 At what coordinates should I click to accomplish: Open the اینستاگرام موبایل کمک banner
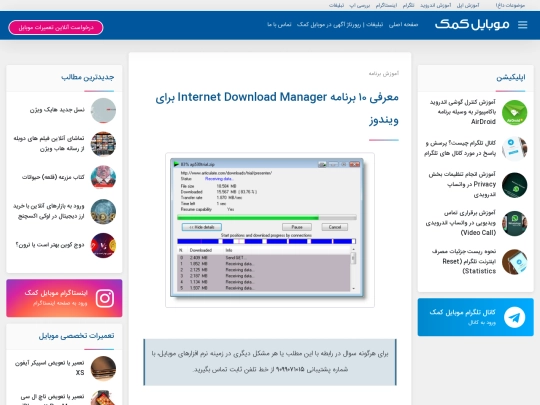[64, 298]
